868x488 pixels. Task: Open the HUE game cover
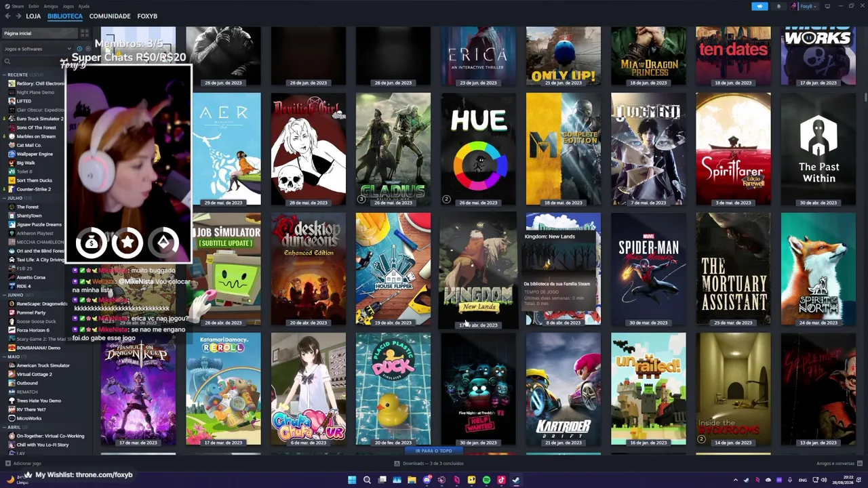(478, 149)
